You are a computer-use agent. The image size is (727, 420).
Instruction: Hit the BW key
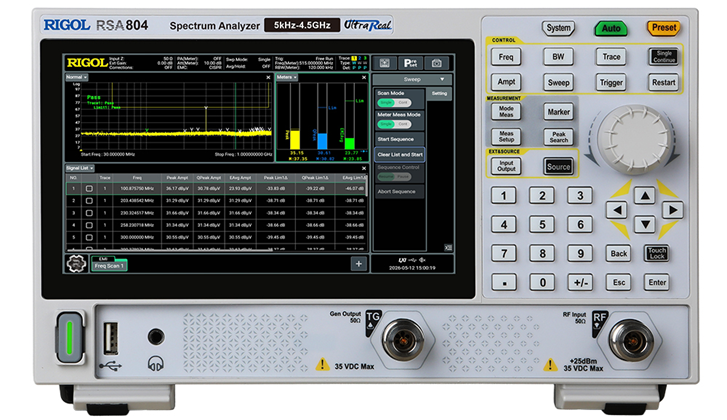(x=558, y=57)
